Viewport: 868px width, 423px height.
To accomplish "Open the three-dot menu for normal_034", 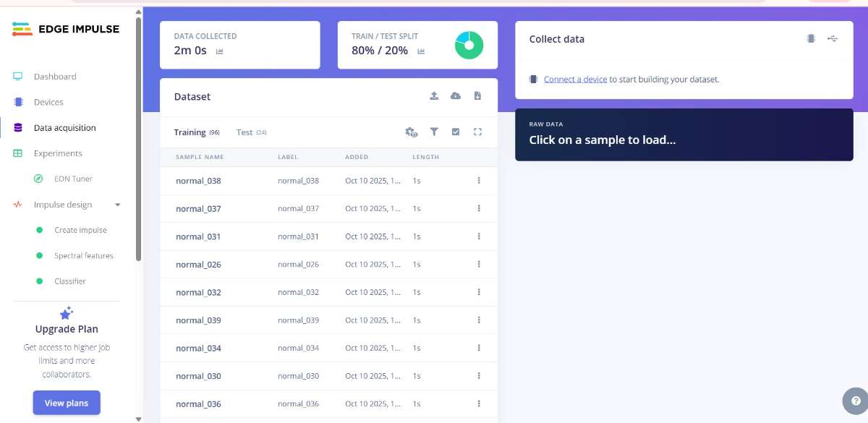I will (x=479, y=349).
